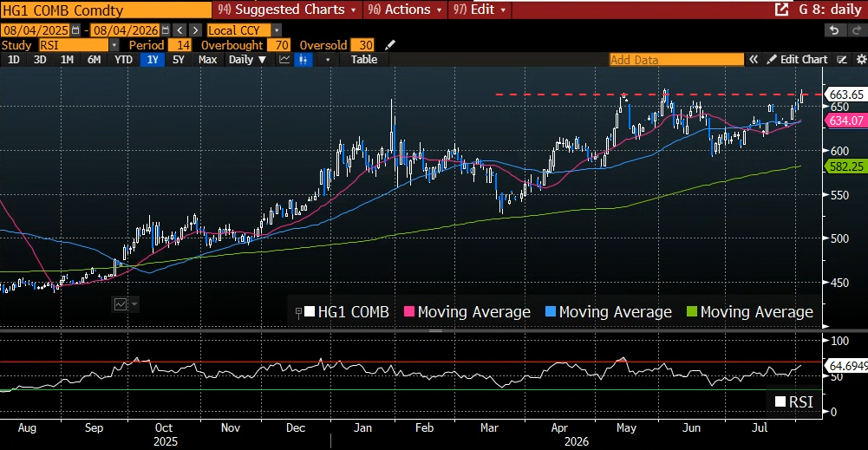868x450 pixels.
Task: Open the Actions dropdown menu
Action: pos(405,10)
